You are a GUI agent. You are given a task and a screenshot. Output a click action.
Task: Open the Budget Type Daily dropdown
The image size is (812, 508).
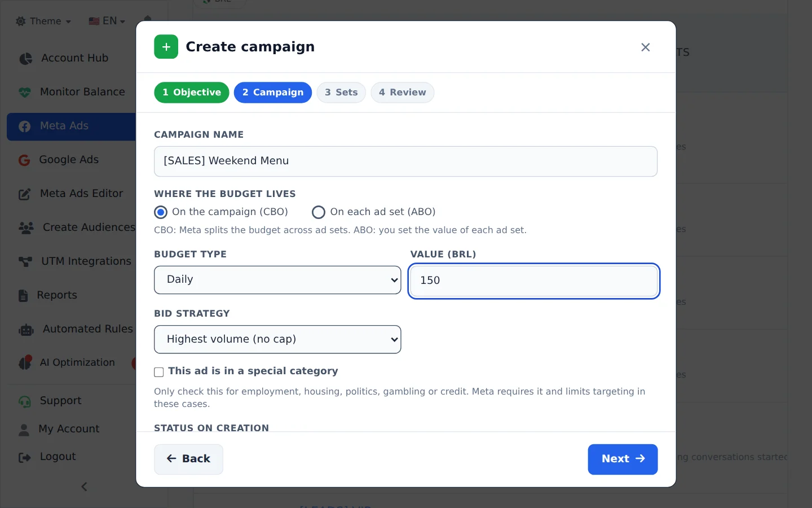tap(277, 280)
